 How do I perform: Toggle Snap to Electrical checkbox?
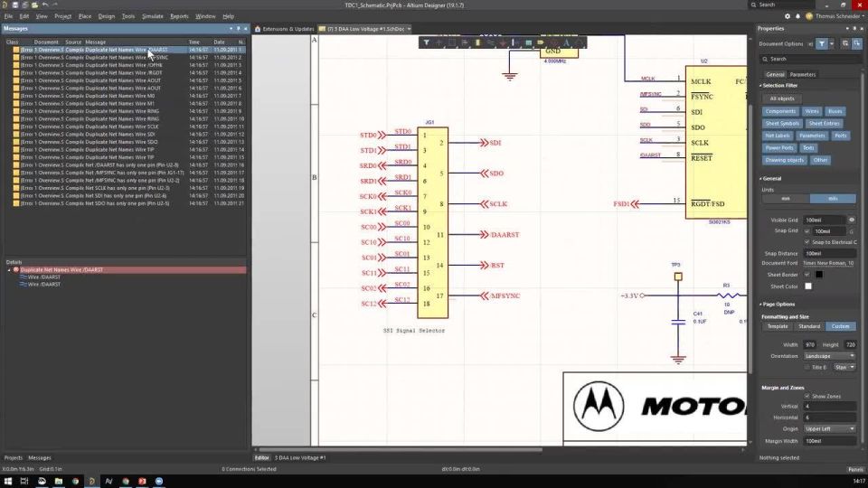click(x=807, y=242)
